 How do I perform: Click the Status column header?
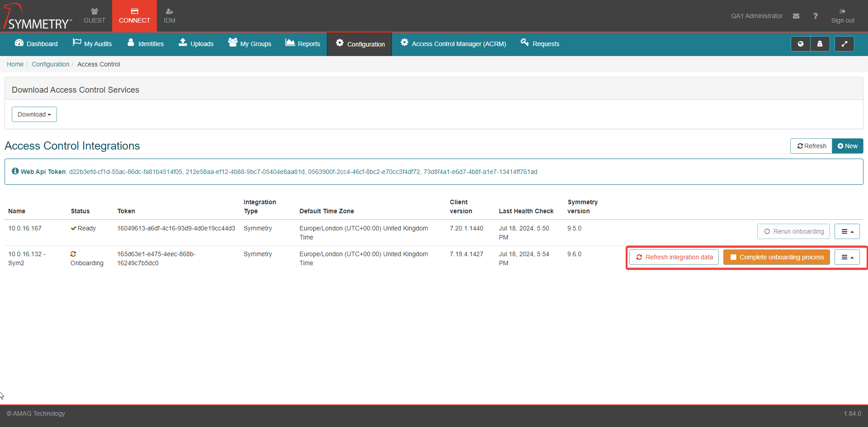tap(80, 211)
